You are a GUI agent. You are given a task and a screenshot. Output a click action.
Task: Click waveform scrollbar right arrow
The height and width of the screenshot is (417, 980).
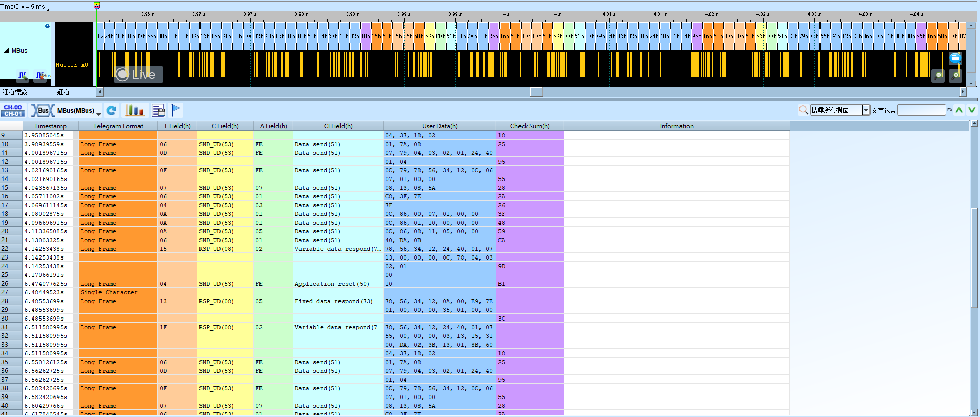(x=963, y=92)
